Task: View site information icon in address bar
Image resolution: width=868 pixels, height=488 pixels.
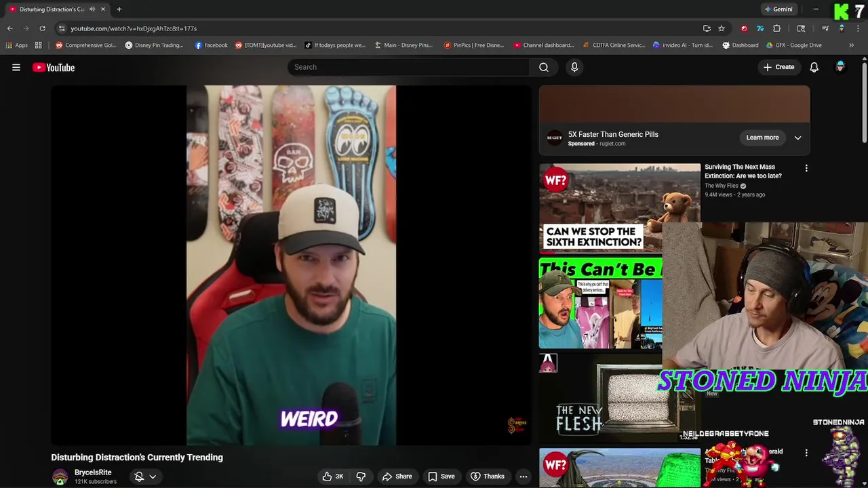Action: point(62,28)
